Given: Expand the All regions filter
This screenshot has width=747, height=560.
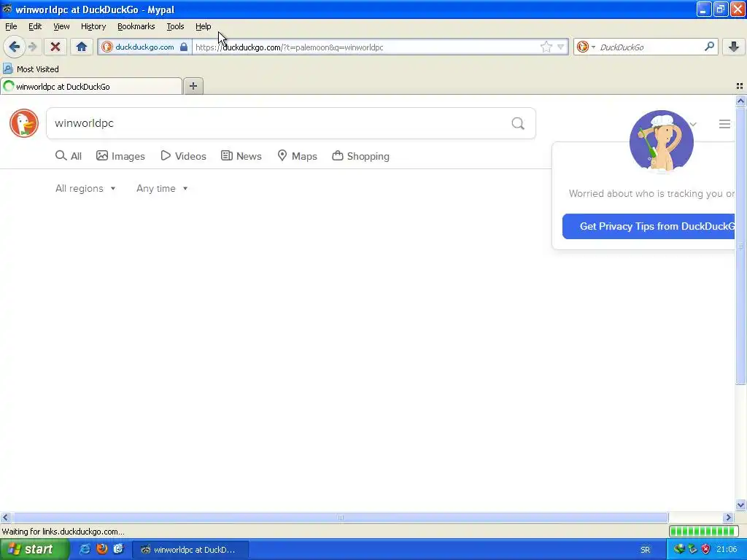Looking at the screenshot, I should pos(85,189).
